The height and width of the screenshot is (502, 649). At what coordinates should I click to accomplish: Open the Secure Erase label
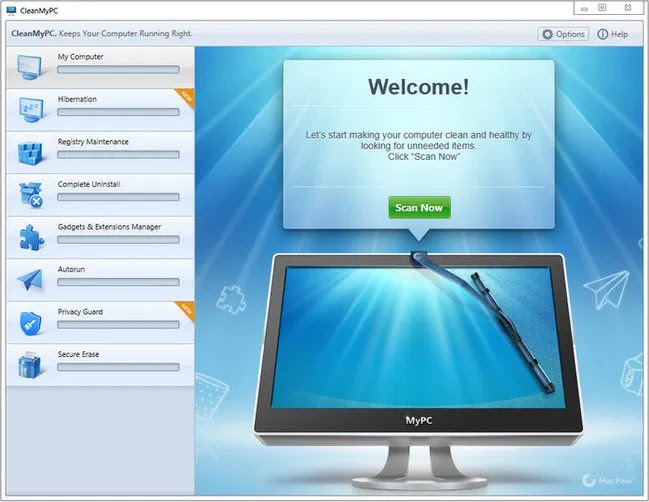point(78,355)
